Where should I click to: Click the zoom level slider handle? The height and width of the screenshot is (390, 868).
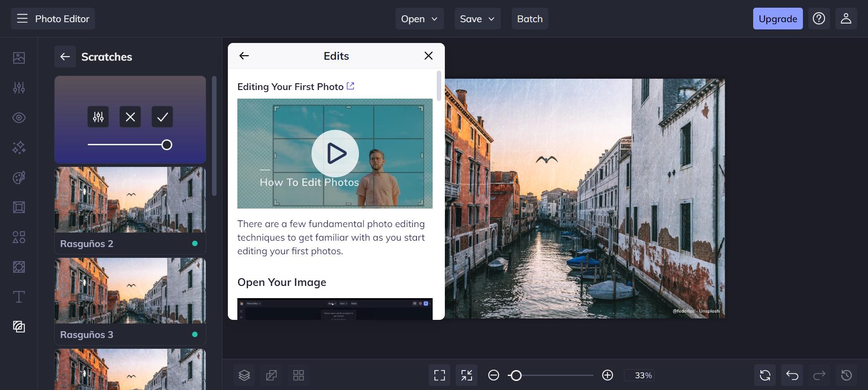(516, 375)
